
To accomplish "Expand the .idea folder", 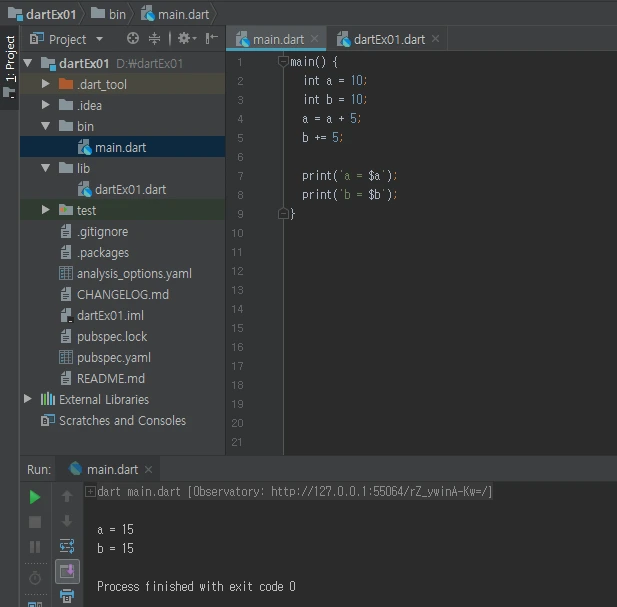I will click(46, 105).
